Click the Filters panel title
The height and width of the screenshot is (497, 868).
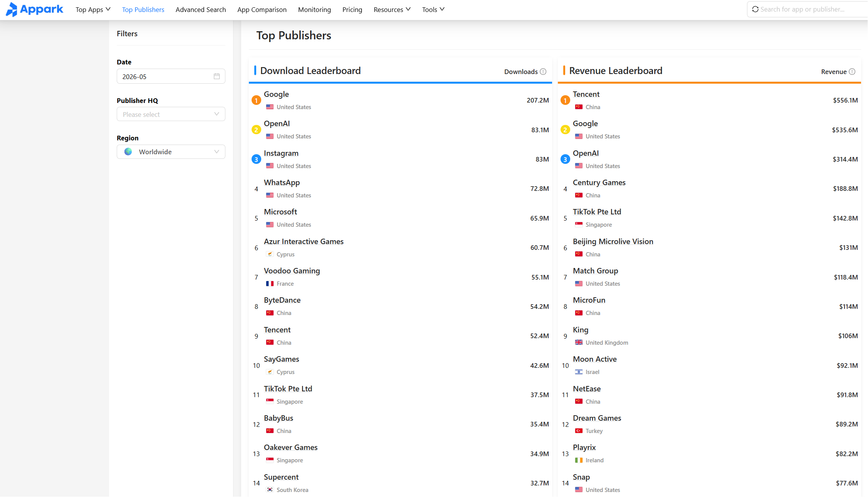pyautogui.click(x=127, y=34)
